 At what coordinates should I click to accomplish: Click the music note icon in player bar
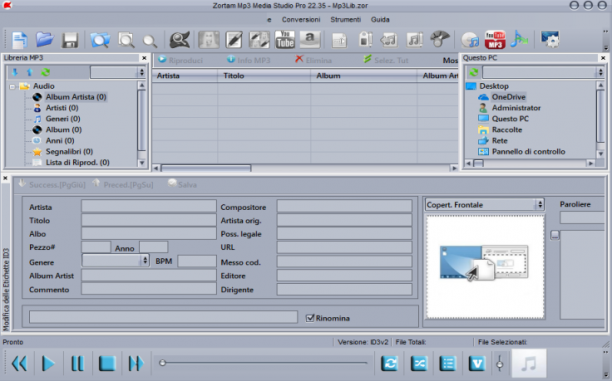(x=529, y=363)
